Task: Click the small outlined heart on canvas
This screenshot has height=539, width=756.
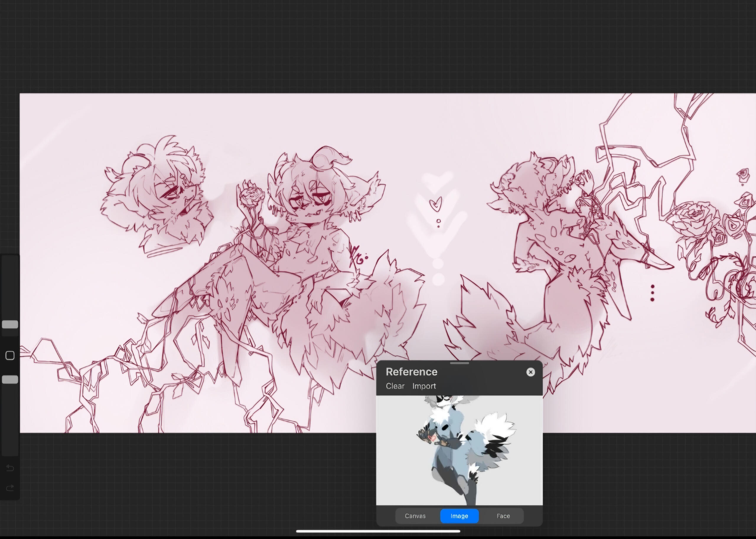Action: [x=436, y=204]
